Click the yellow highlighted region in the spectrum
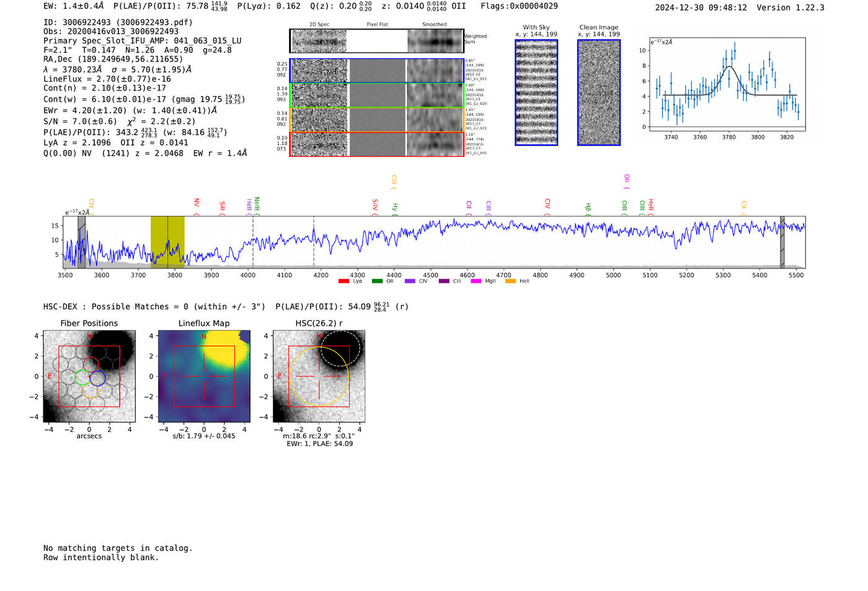Screen dimensions: 868x591 click(x=167, y=242)
